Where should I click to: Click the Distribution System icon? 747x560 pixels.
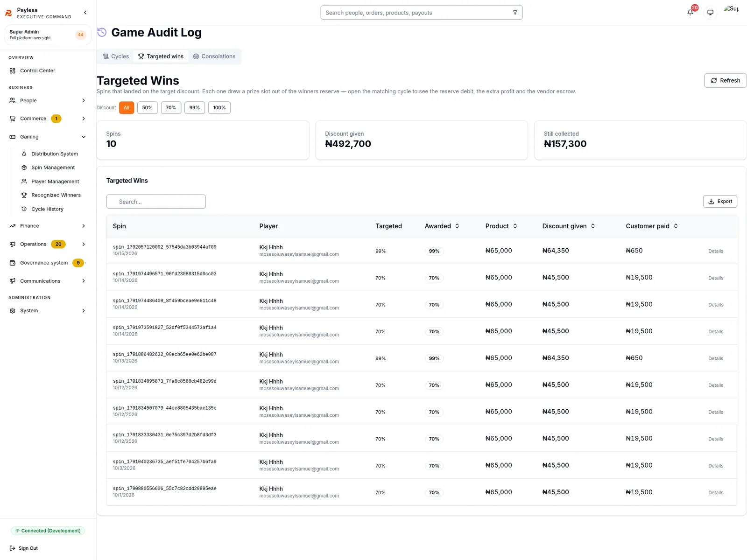24,154
